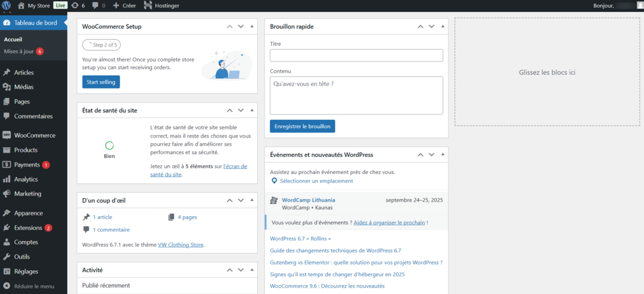Click the Bien site health circle indicator
The height and width of the screenshot is (294, 644).
109,145
